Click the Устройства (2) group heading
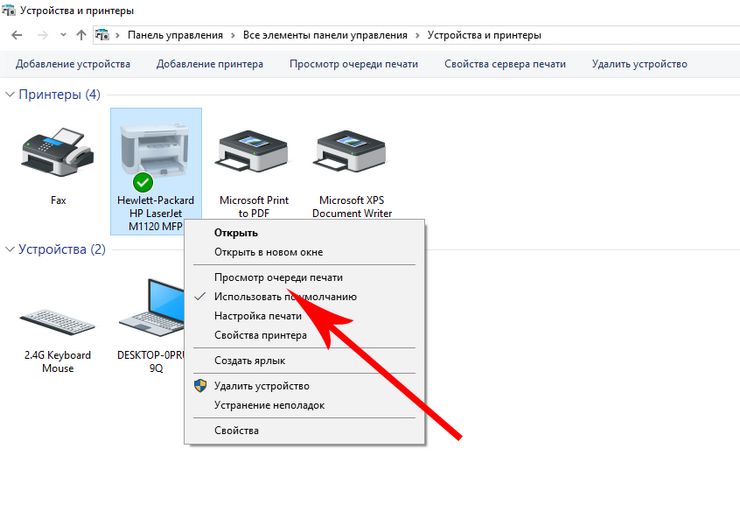Viewport: 740px width, 526px height. tap(62, 249)
